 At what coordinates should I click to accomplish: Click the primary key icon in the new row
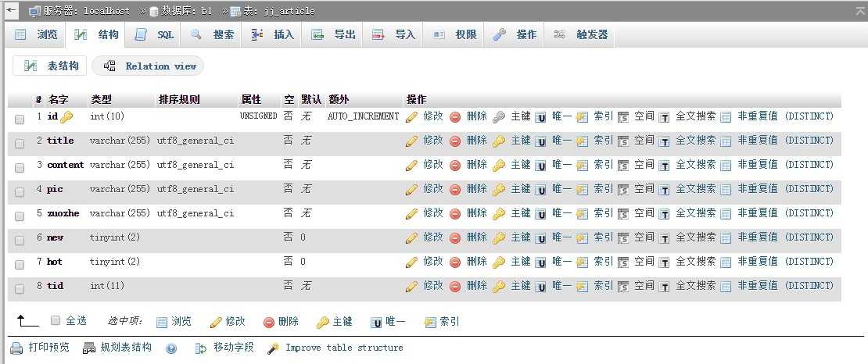pos(499,238)
